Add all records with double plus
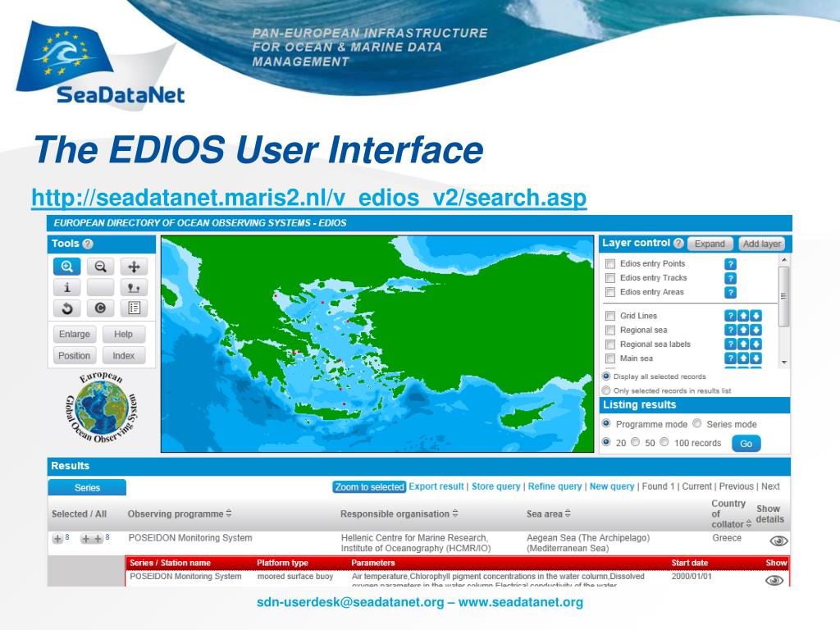The width and height of the screenshot is (840, 630). point(92,539)
